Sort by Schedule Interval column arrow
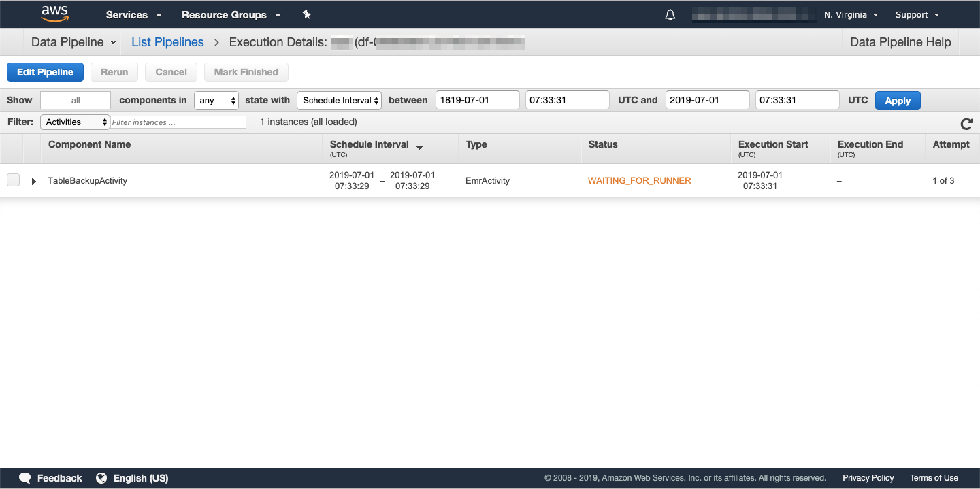Screen dimensions: 980x489 coord(419,147)
